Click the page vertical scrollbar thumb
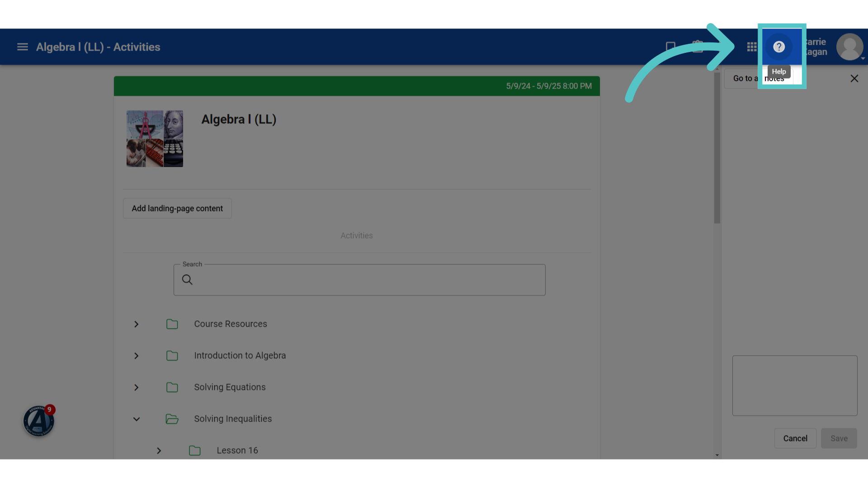Viewport: 868px width, 488px height. coord(717,148)
